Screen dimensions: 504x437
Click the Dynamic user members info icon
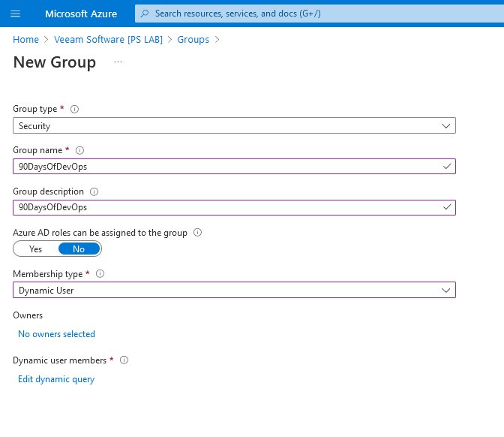[124, 360]
